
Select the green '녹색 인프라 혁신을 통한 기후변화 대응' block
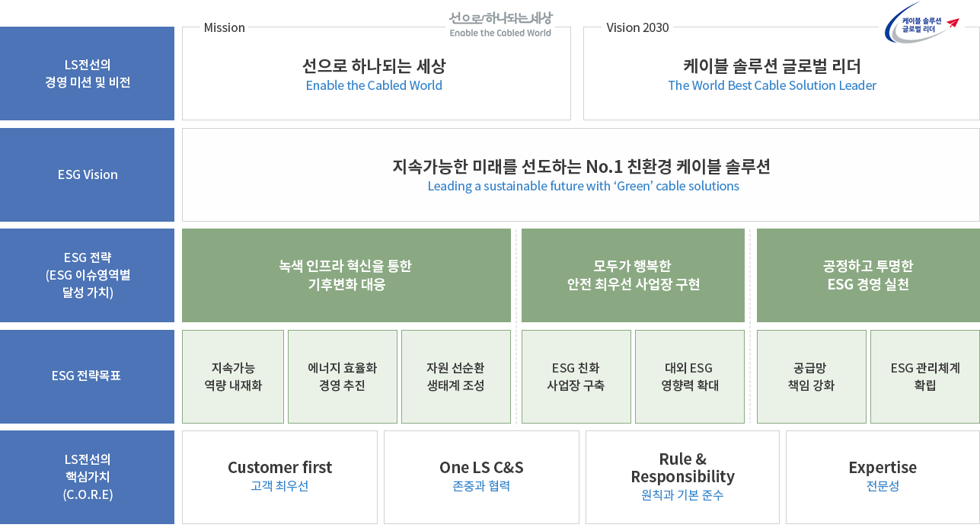pyautogui.click(x=346, y=275)
